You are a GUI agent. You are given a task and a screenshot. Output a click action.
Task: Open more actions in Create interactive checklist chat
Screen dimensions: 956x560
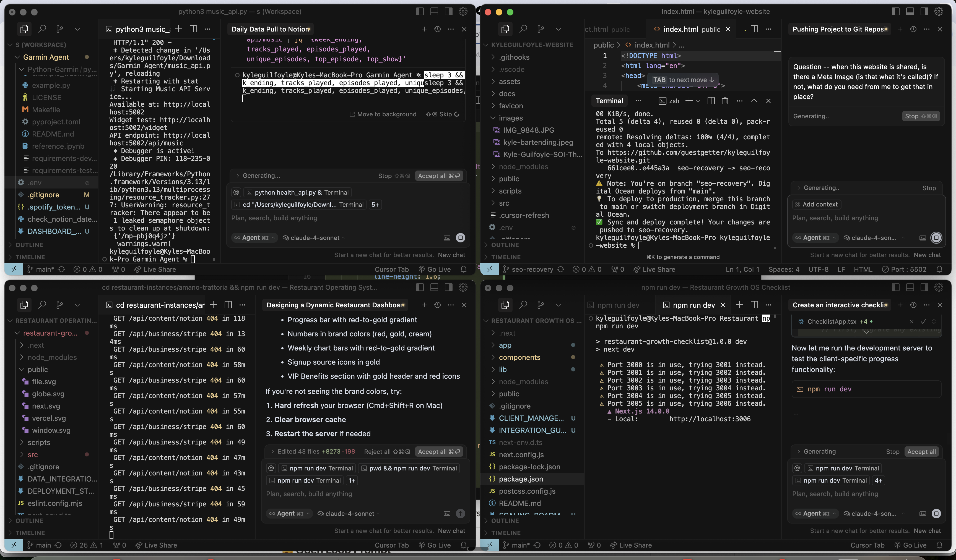click(x=926, y=305)
